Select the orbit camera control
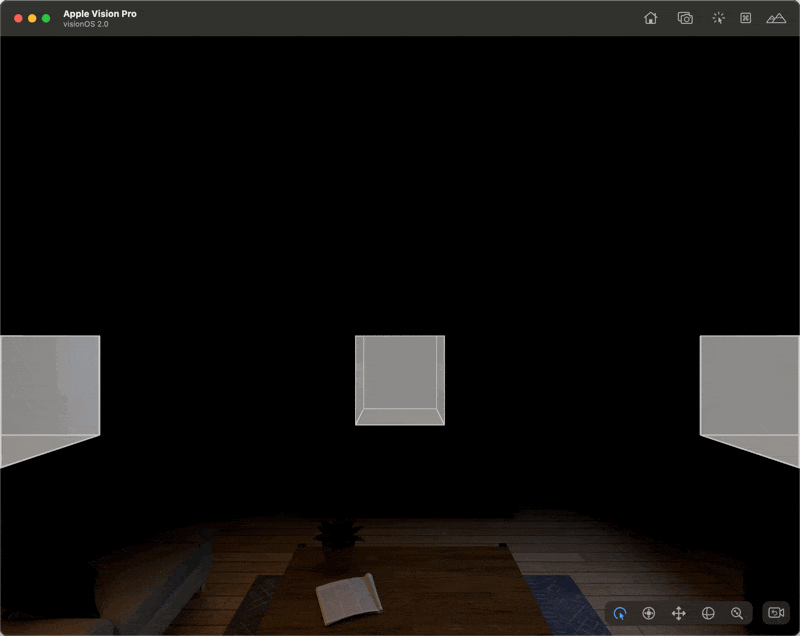This screenshot has width=800, height=636. click(x=619, y=613)
